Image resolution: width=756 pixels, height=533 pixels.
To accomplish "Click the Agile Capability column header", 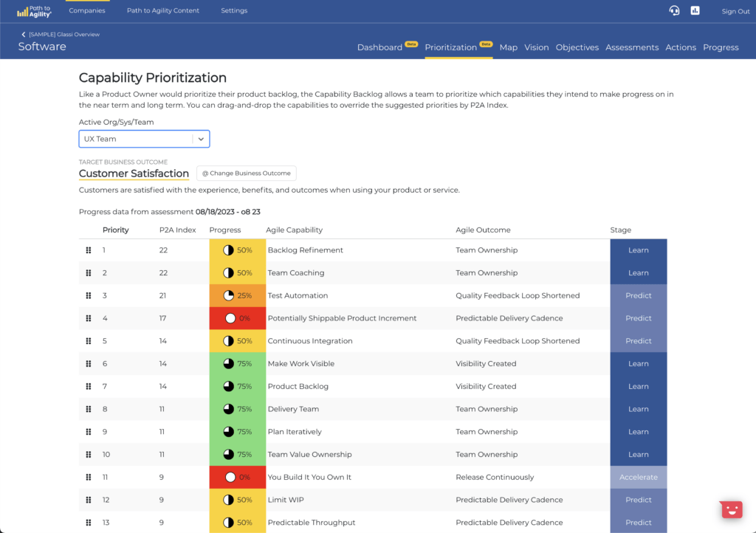I will (294, 230).
